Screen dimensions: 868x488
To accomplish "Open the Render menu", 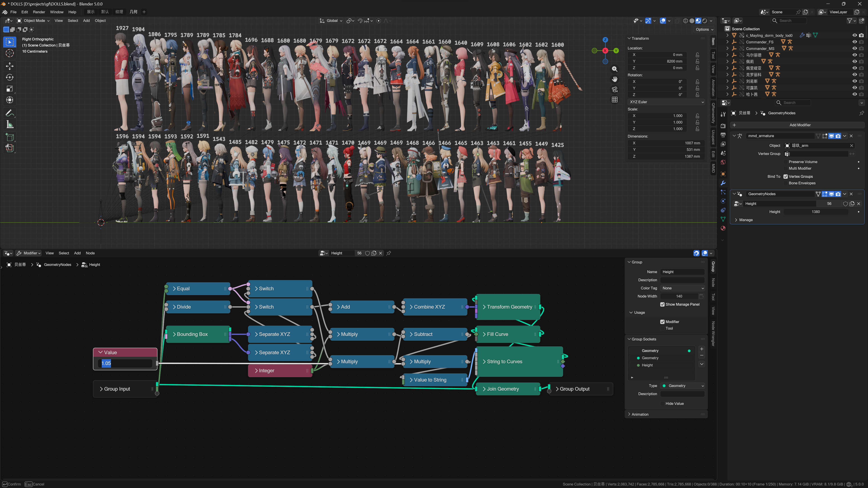I will 39,12.
